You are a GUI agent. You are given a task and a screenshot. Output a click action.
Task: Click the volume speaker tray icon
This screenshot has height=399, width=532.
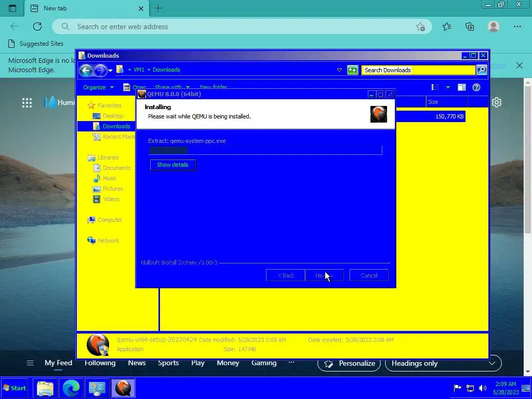tap(483, 388)
